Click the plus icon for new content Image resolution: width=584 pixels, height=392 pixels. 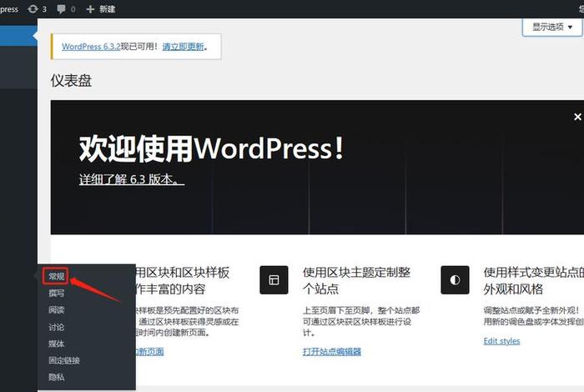point(90,9)
